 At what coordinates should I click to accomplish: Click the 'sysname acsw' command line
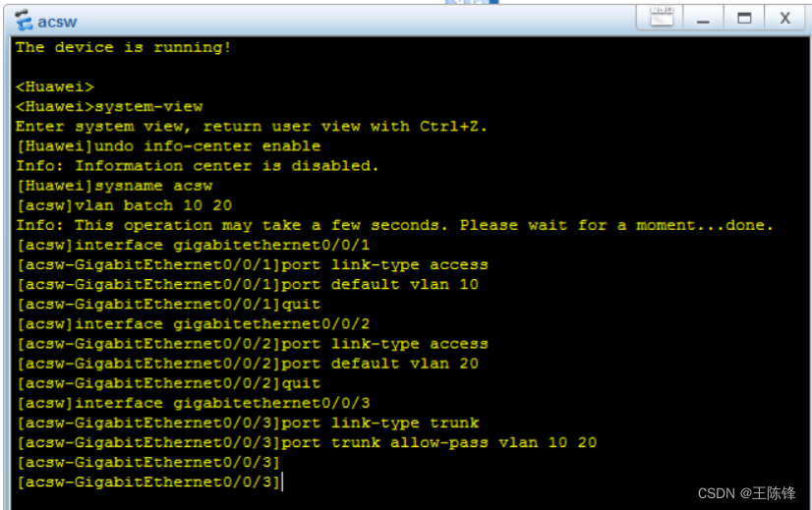click(113, 185)
